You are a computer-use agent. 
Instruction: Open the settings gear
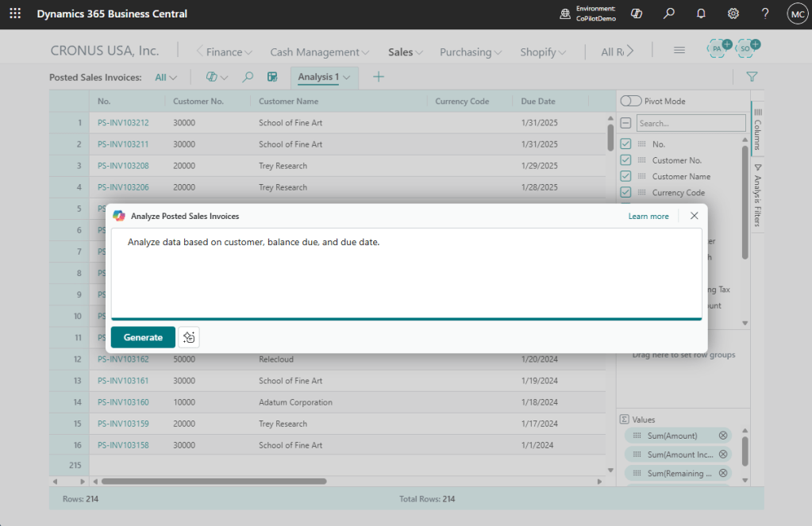[733, 13]
